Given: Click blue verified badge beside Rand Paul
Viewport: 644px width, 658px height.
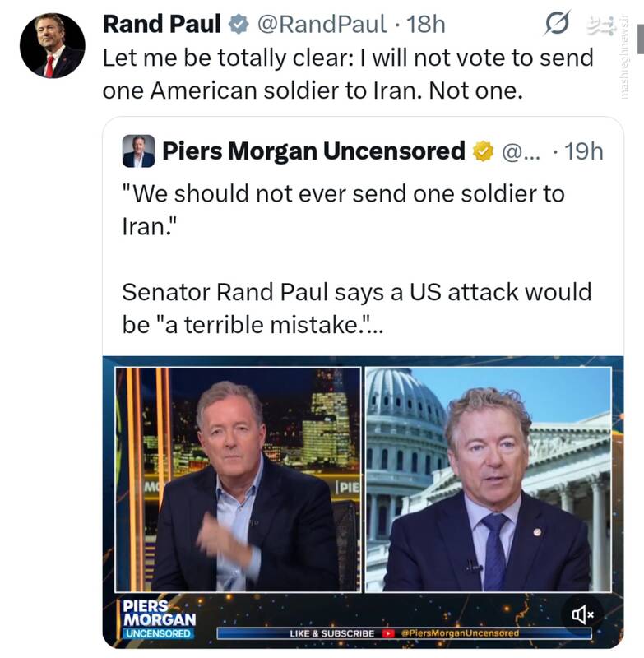Looking at the screenshot, I should (238, 25).
